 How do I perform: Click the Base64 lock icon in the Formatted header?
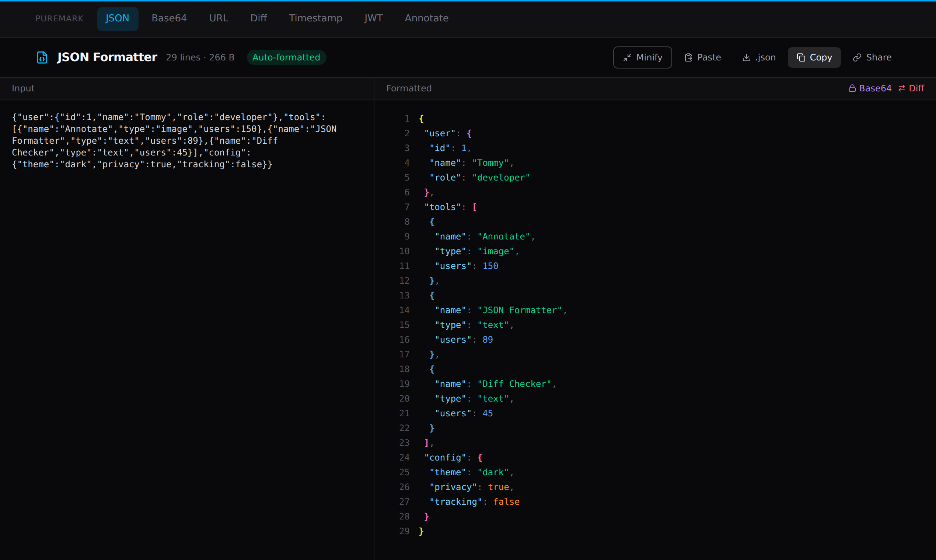point(852,88)
